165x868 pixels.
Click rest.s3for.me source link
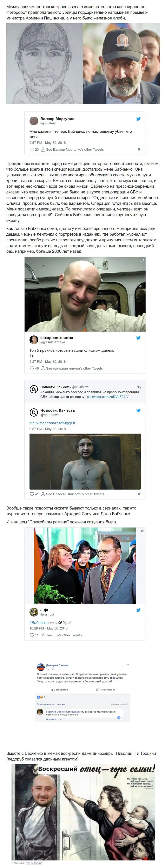[x=34, y=863]
